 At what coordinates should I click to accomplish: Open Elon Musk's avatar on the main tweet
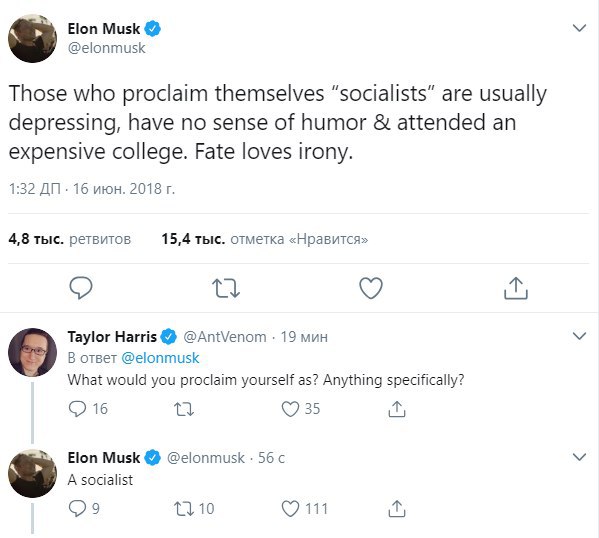32,38
